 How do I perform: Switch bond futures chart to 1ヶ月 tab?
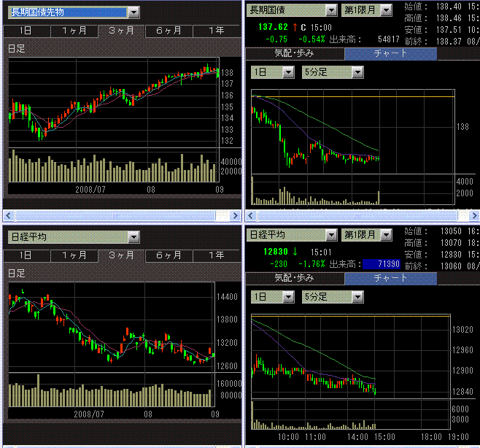[x=74, y=31]
